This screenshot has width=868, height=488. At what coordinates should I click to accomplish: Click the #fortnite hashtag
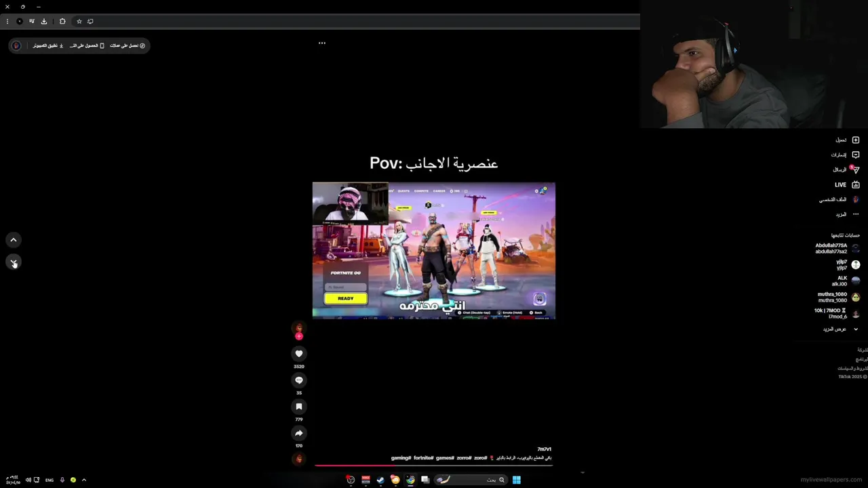pyautogui.click(x=423, y=458)
